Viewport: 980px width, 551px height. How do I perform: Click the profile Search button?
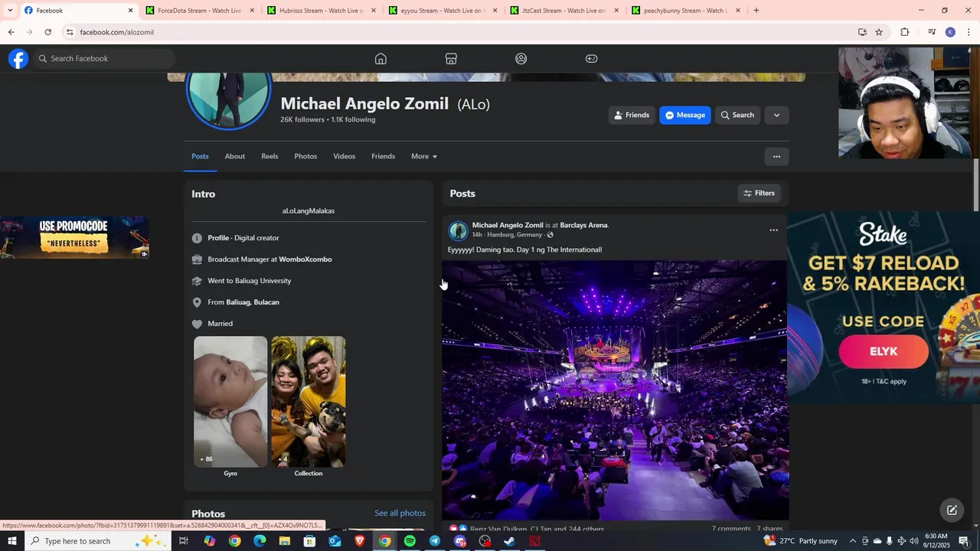[737, 116]
